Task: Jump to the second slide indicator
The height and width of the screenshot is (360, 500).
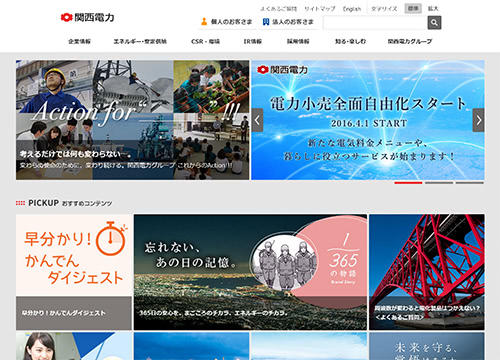Action: point(439,183)
